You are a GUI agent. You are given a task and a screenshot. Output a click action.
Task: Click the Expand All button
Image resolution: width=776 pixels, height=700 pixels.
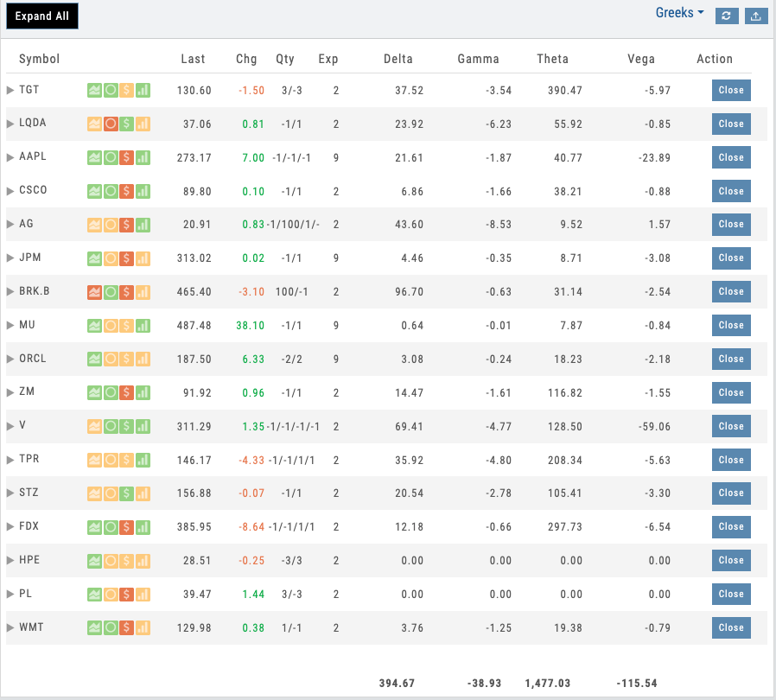[41, 16]
